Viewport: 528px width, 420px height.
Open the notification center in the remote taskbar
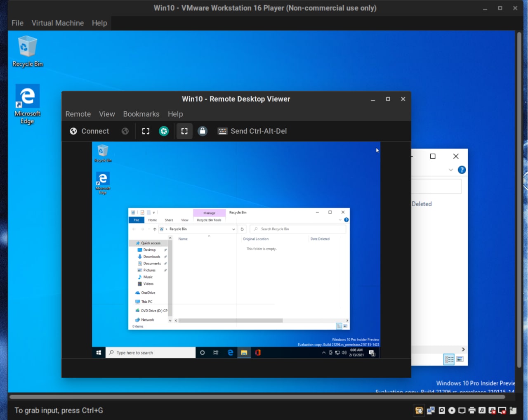pos(372,353)
